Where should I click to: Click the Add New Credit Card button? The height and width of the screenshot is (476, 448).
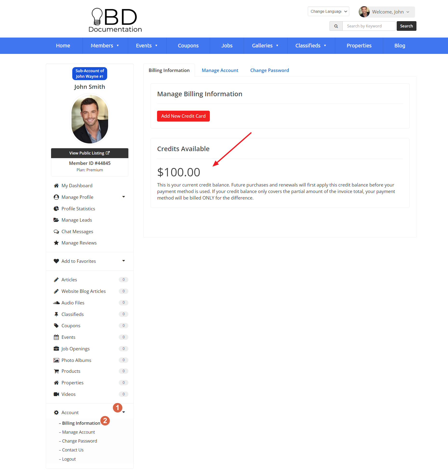(183, 116)
